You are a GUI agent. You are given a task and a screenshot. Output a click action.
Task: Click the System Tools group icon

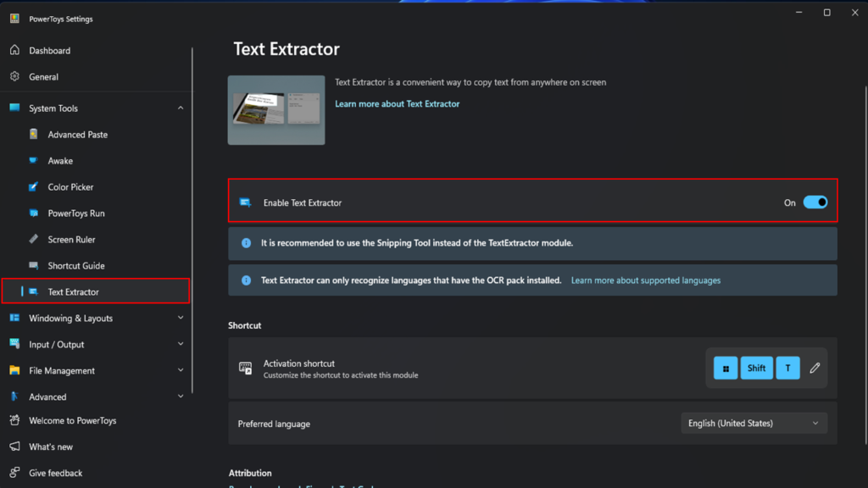(x=15, y=108)
